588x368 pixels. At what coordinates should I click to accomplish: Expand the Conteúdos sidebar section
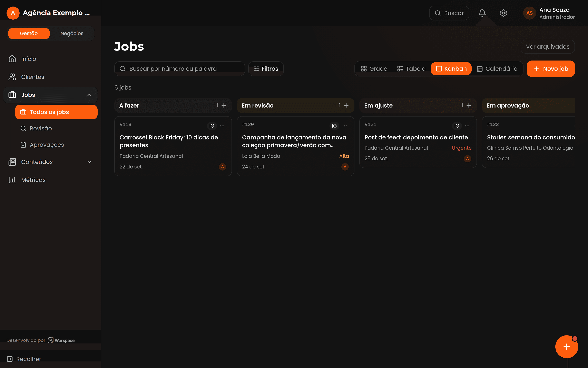[x=89, y=162]
